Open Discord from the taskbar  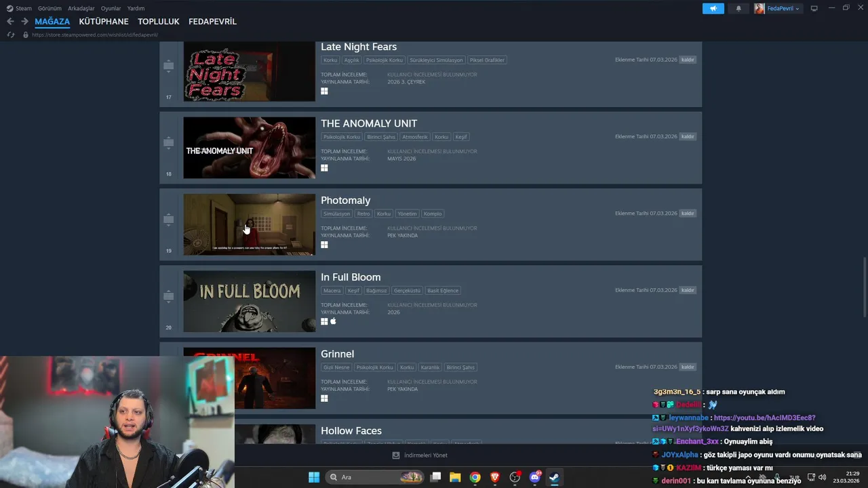(534, 477)
